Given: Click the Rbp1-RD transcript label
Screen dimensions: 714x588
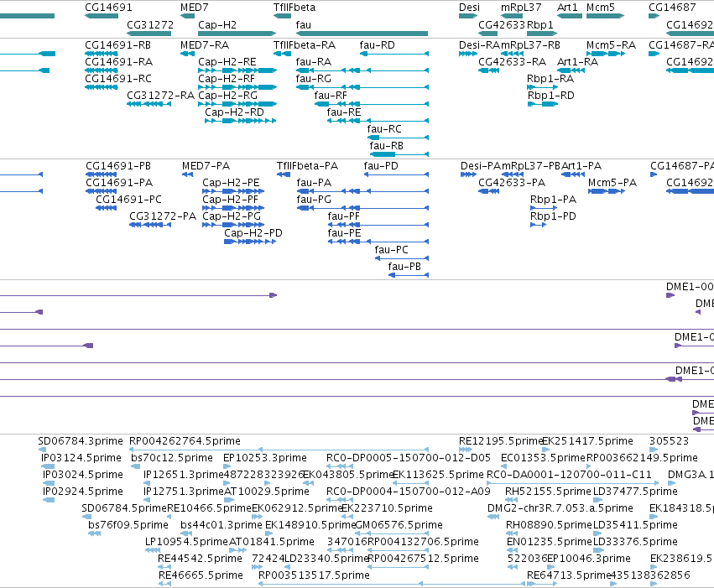Looking at the screenshot, I should [x=551, y=96].
